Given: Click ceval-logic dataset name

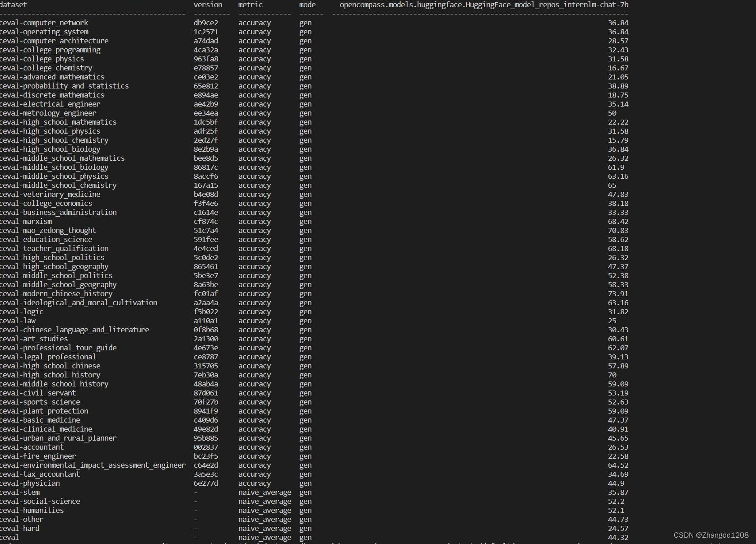Looking at the screenshot, I should 22,312.
